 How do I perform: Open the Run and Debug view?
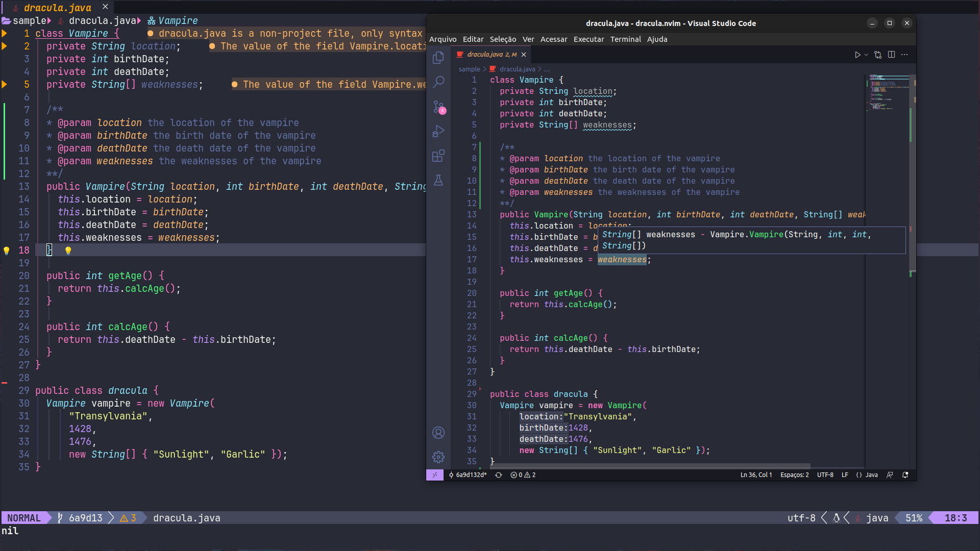coord(438,131)
